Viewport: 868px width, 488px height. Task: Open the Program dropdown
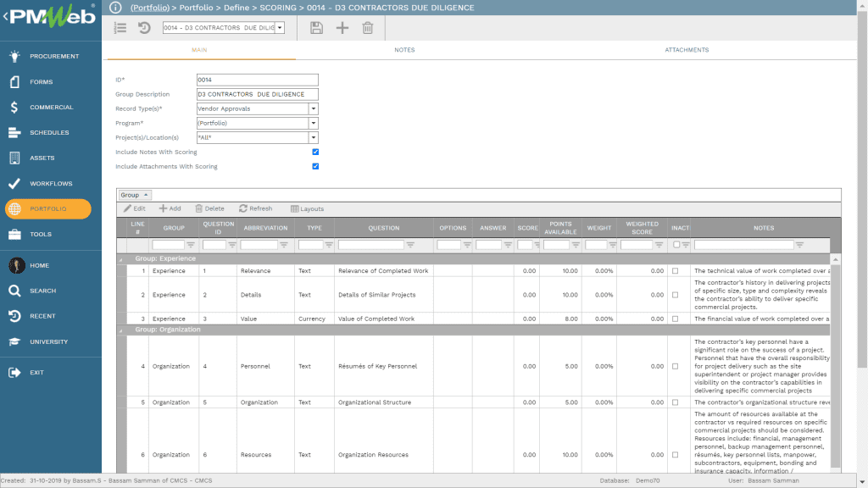[x=314, y=123]
